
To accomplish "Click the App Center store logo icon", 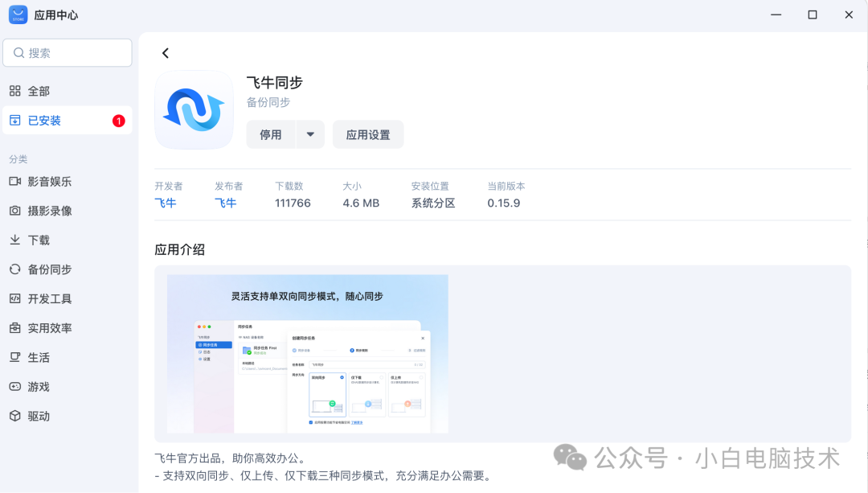I will (x=18, y=15).
